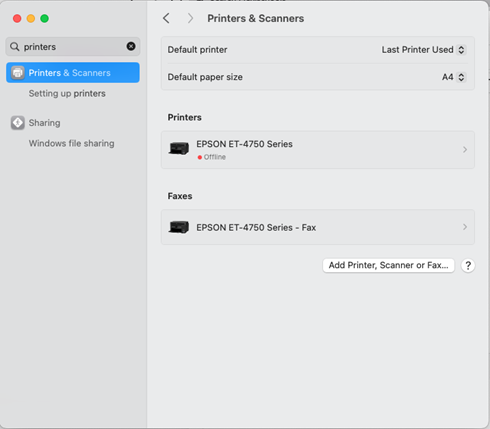Expand the EPSON ET-4750 Series Fax chevron
490x429 pixels.
click(x=465, y=227)
